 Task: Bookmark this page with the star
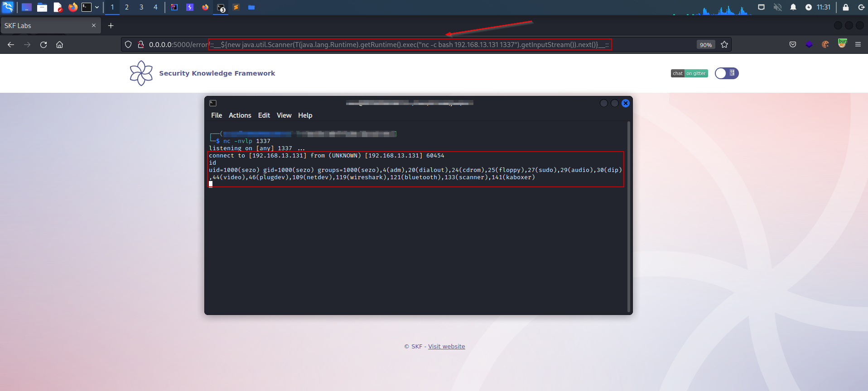click(724, 45)
